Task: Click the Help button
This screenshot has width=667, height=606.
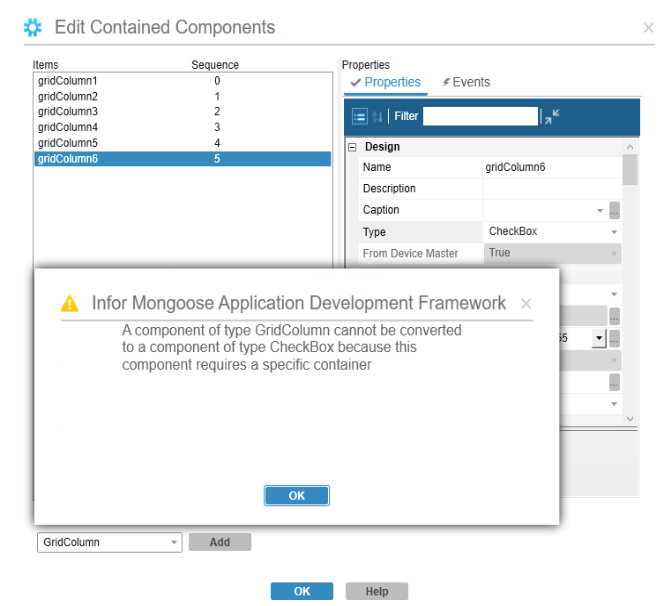Action: (x=377, y=591)
